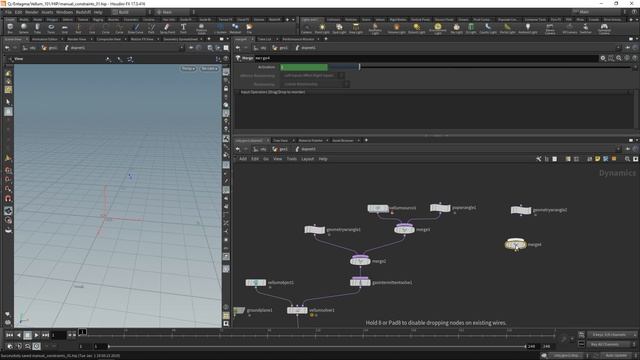
Task: Jump to the last frame
Action: point(45,335)
